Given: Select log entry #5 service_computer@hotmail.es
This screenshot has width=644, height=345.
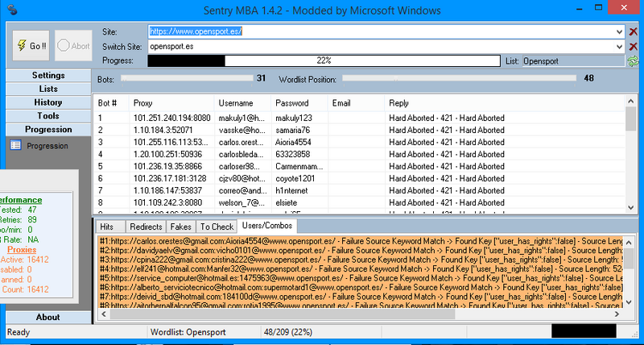Looking at the screenshot, I should (361, 278).
